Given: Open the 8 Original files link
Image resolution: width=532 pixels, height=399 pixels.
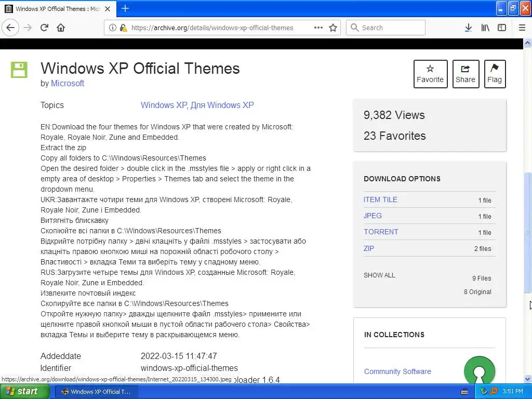Looking at the screenshot, I should click(x=477, y=292).
